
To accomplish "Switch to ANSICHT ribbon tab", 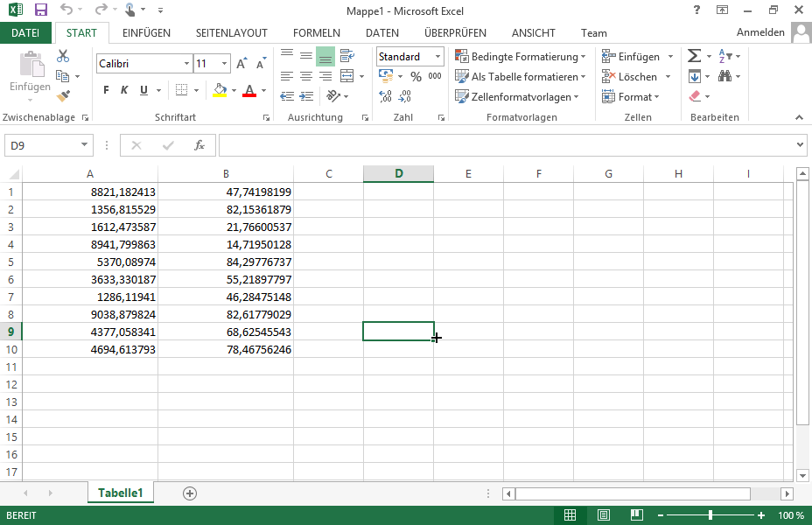I will [x=534, y=32].
